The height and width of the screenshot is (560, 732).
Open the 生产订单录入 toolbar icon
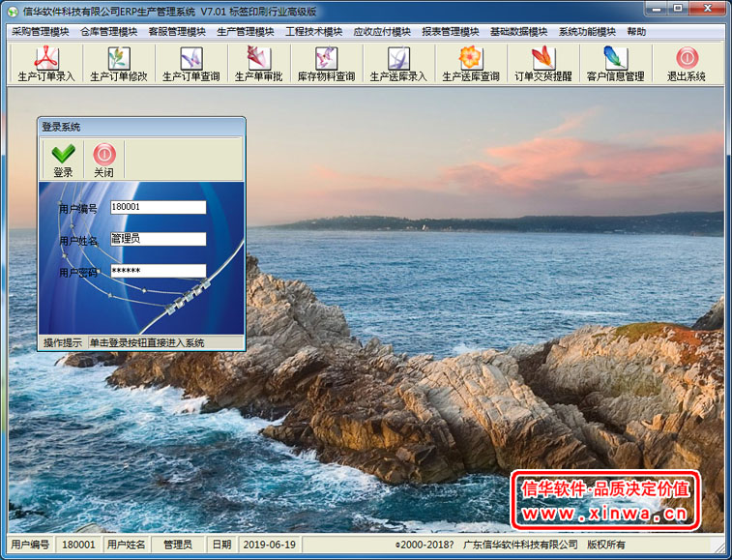point(45,64)
